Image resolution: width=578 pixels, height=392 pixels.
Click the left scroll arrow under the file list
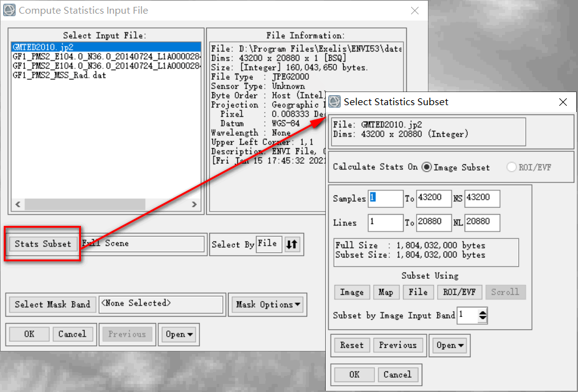coord(17,203)
